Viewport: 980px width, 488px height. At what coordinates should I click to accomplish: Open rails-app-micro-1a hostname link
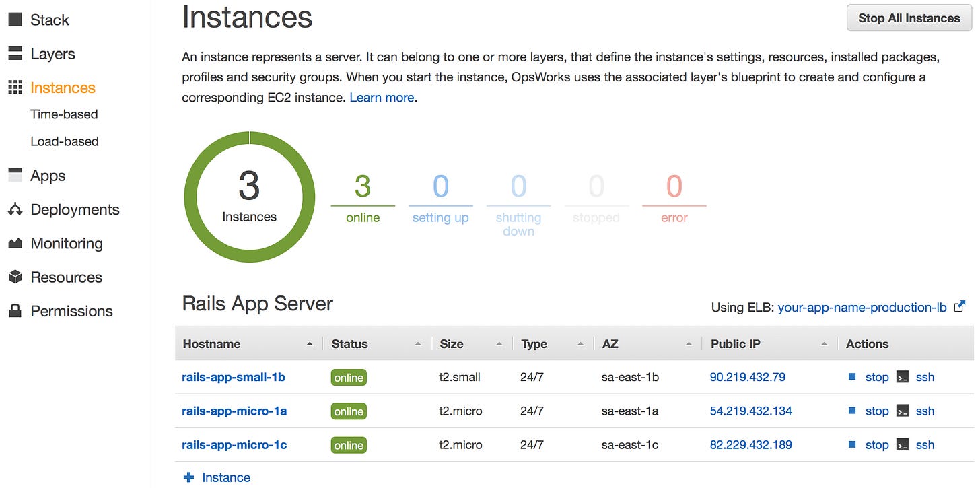[x=234, y=411]
